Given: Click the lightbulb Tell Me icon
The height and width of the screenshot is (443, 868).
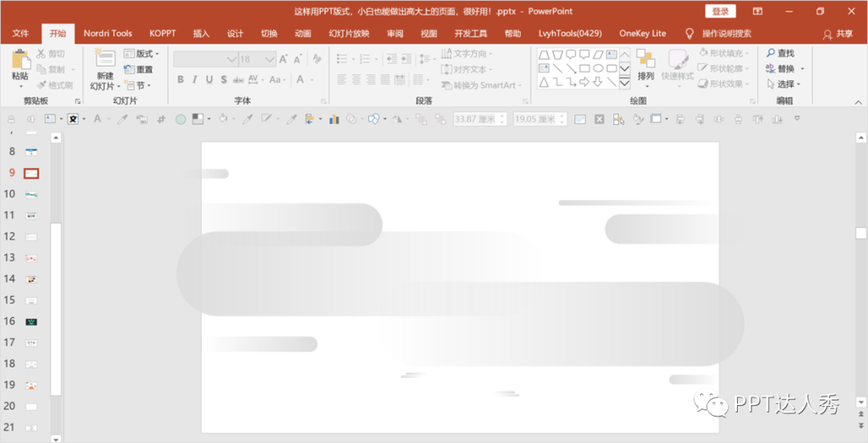Looking at the screenshot, I should (690, 33).
